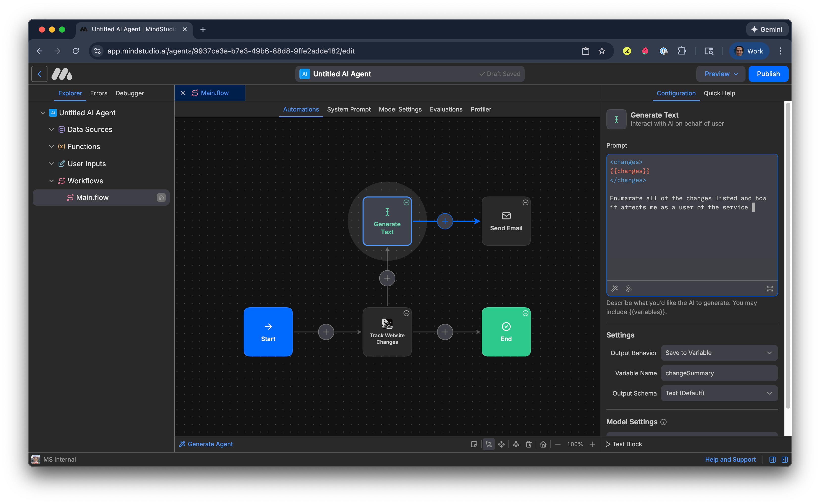Click the changeSummary variable name field
Image resolution: width=820 pixels, height=504 pixels.
point(719,373)
